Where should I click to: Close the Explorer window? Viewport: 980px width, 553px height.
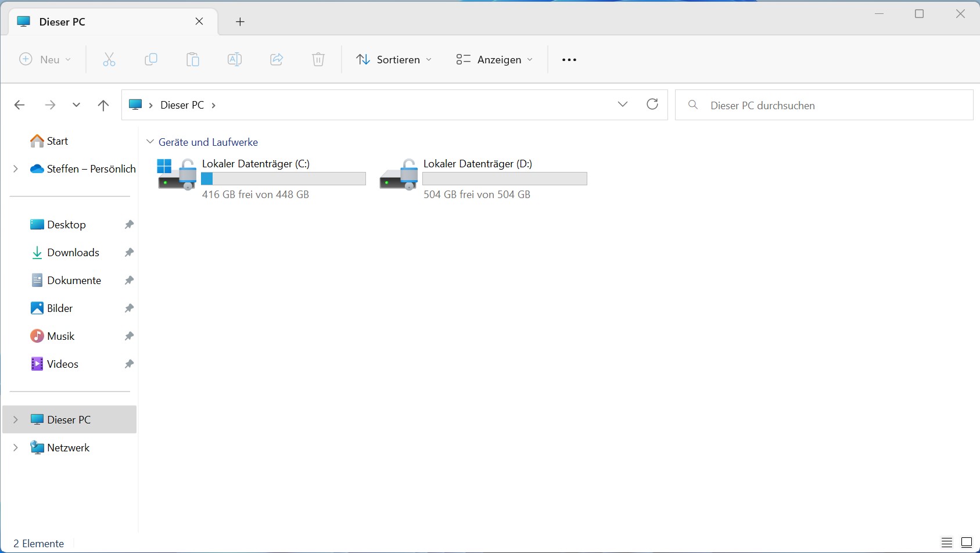960,13
